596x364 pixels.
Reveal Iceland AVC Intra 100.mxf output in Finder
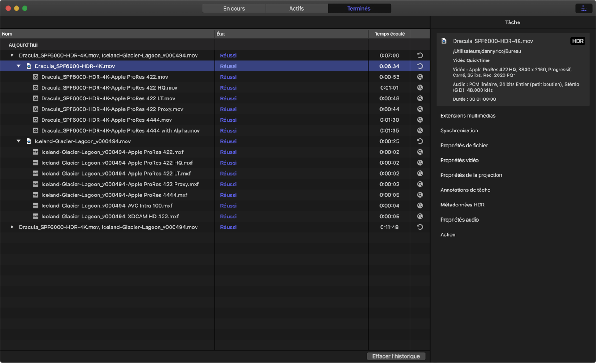click(x=420, y=206)
